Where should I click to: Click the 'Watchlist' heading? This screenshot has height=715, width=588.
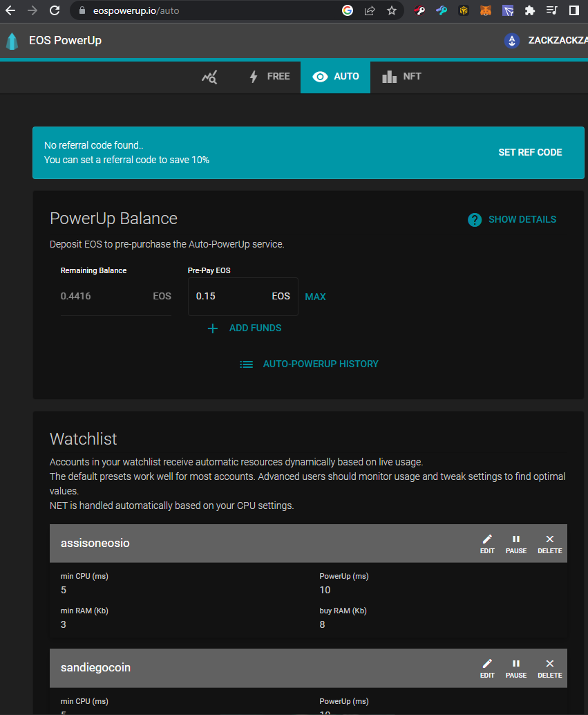click(x=84, y=438)
